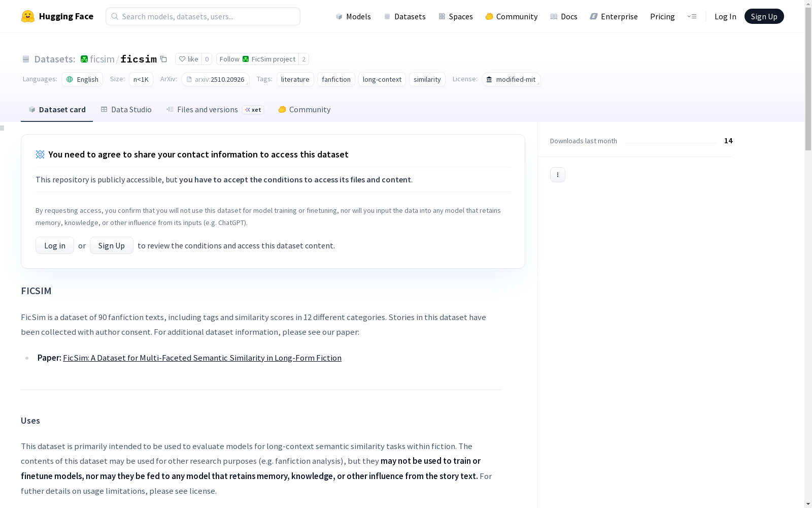Click the Uses heading
The image size is (812, 508).
point(30,421)
